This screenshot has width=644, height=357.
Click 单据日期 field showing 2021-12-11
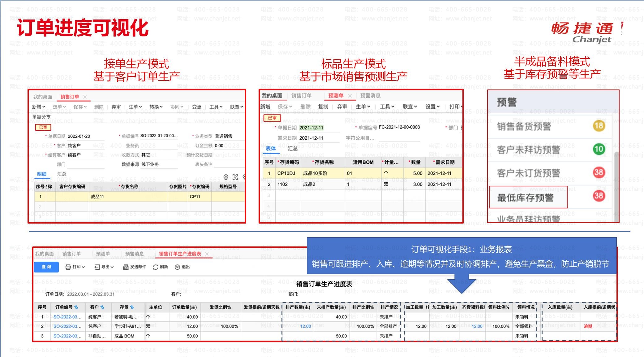(x=319, y=128)
